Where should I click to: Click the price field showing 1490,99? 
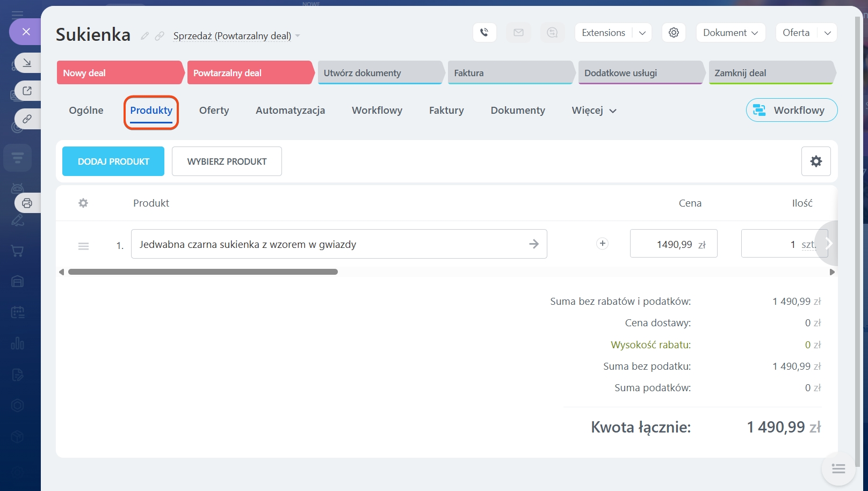[x=672, y=244]
